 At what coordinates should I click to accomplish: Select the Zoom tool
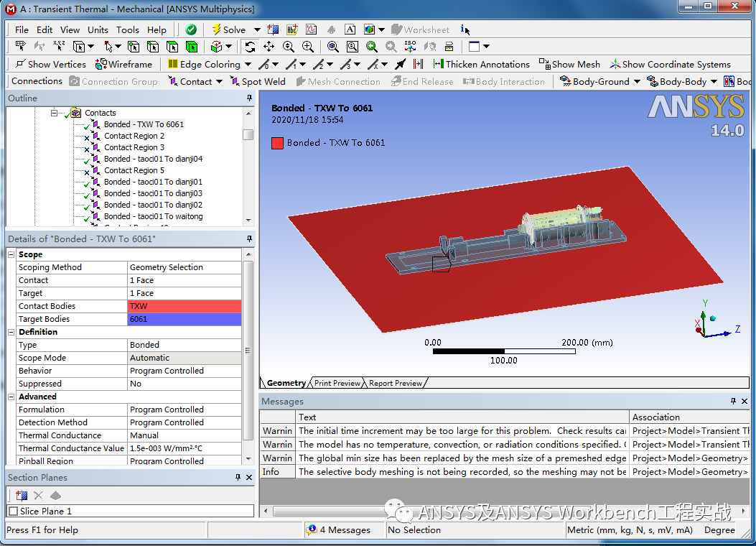tap(289, 46)
